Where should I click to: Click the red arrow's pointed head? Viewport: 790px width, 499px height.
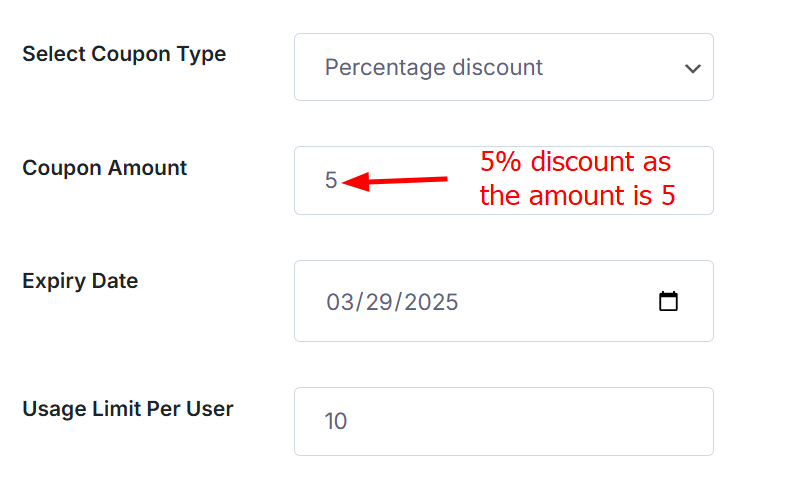[347, 183]
